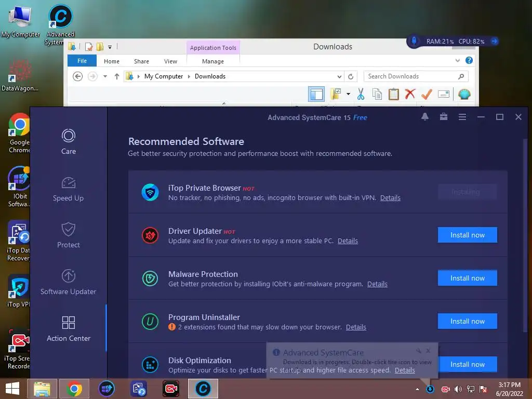Open the Speed Up section

tap(68, 189)
